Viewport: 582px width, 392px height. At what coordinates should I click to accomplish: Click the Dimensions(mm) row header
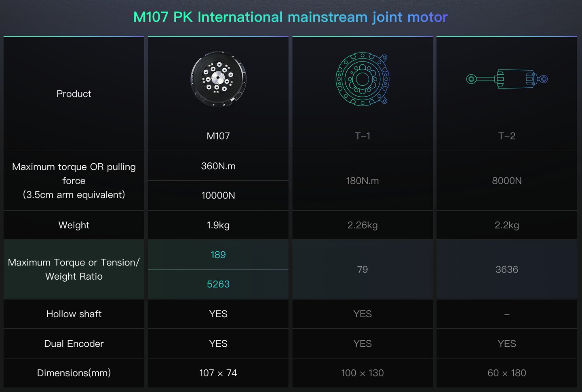74,373
